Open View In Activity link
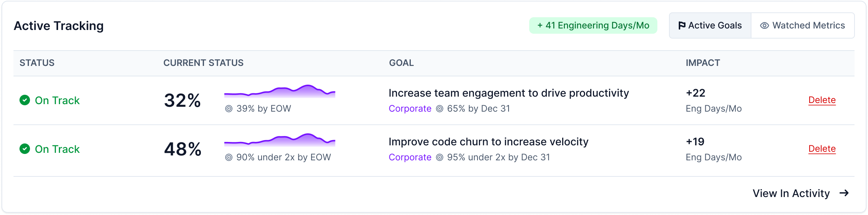 (801, 193)
